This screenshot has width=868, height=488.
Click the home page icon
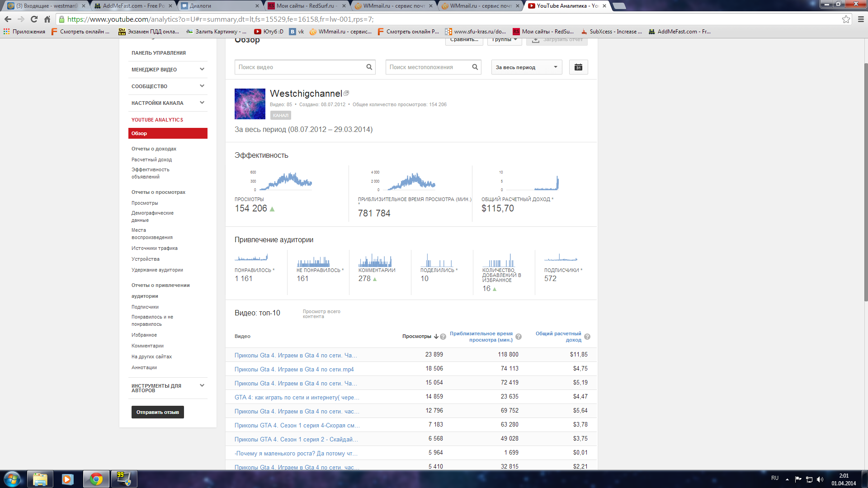47,19
